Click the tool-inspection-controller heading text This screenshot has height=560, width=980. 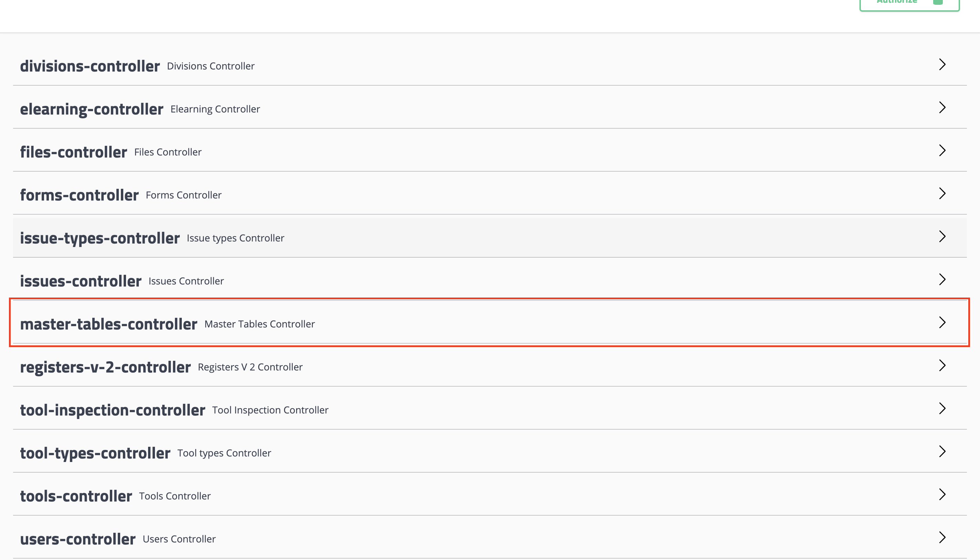click(x=112, y=410)
